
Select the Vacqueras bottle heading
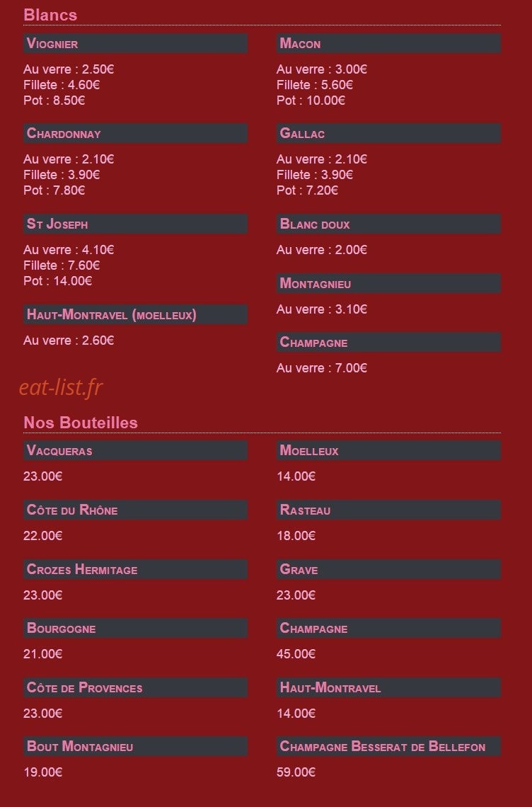[135, 450]
